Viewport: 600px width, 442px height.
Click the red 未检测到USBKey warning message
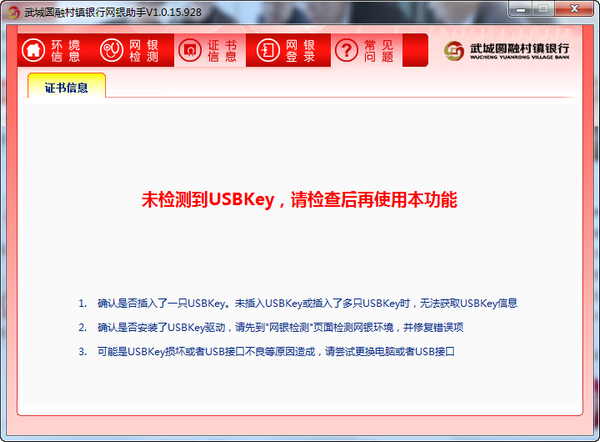300,199
